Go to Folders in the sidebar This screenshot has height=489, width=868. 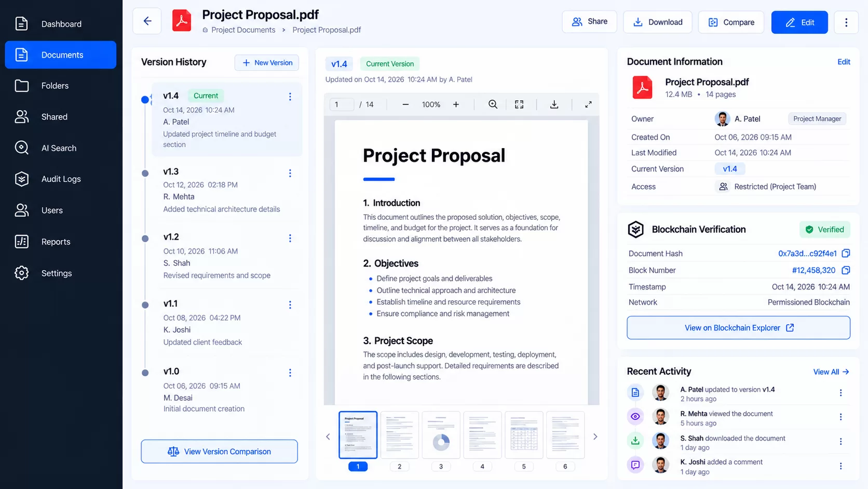pyautogui.click(x=61, y=86)
